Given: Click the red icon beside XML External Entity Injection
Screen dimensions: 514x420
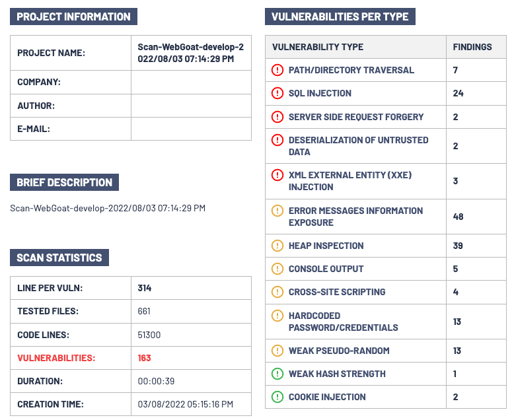Looking at the screenshot, I should click(x=277, y=176).
